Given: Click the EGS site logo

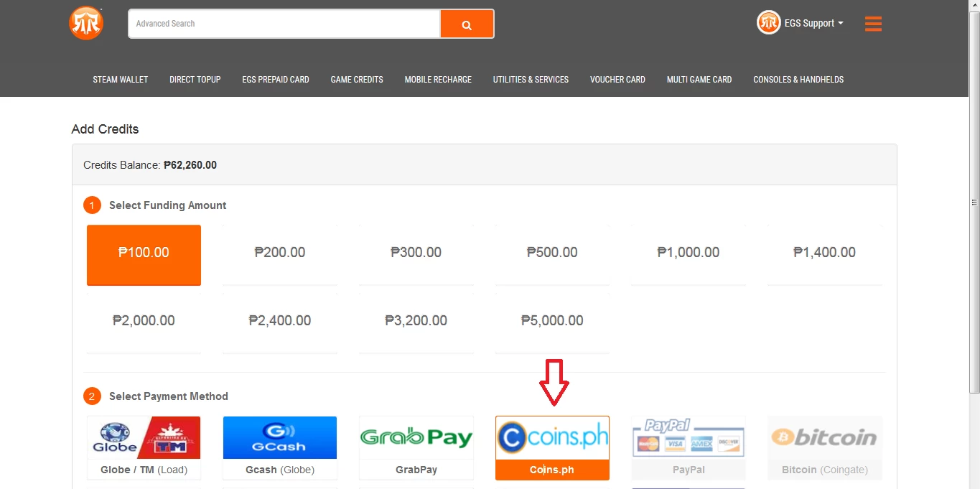Looking at the screenshot, I should [x=86, y=24].
